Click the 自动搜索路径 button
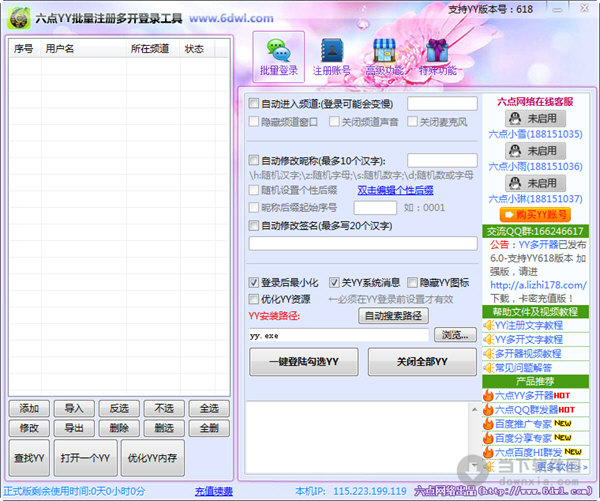The height and width of the screenshot is (501, 600). (x=393, y=316)
